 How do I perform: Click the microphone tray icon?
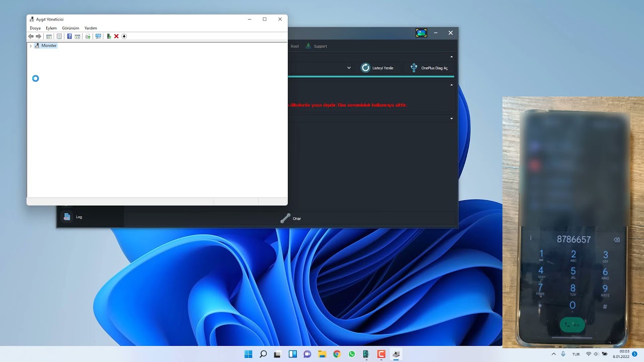[x=563, y=354]
